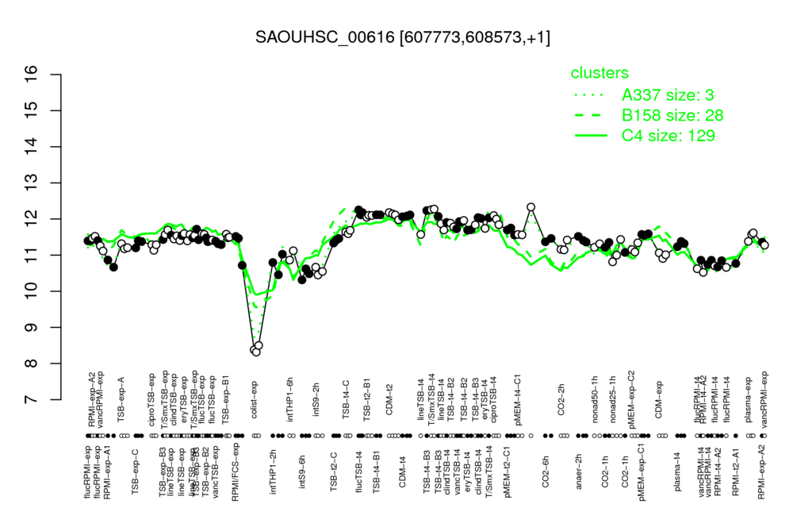This screenshot has height=508, width=812.
Task: Click the green 'clusters' legend heading
Action: 599,72
